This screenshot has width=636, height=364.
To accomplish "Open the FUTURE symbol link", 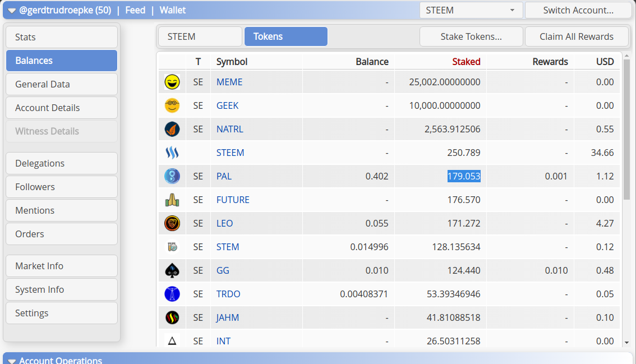I will 233,200.
